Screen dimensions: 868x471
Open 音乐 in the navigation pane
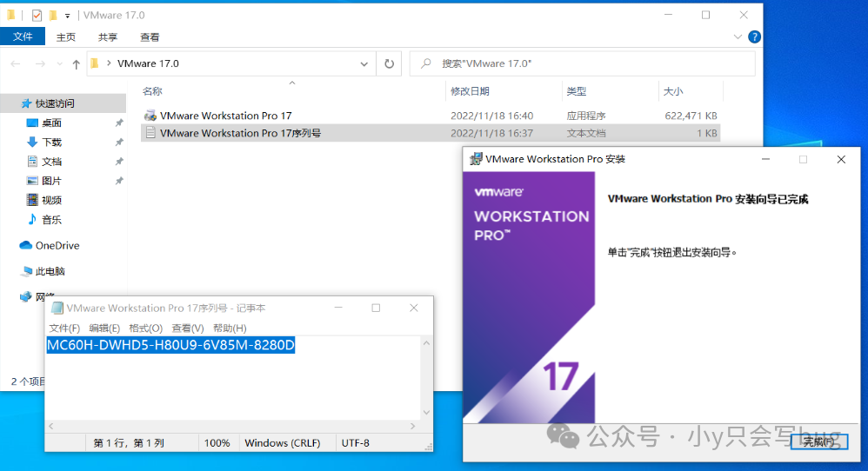(51, 220)
